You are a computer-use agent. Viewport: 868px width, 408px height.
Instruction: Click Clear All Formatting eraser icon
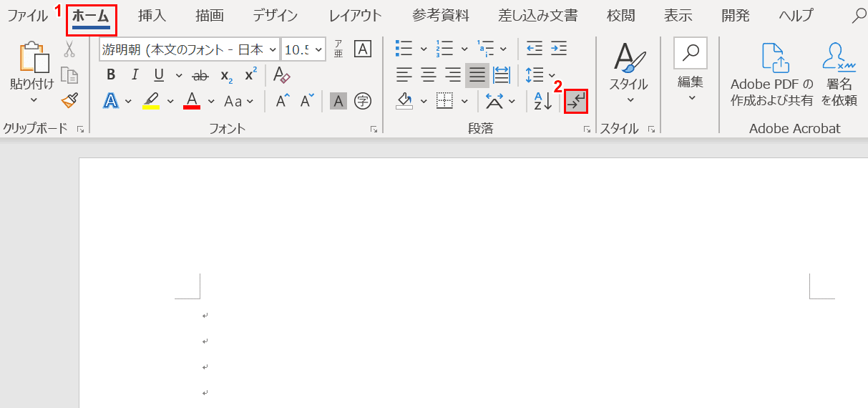tap(281, 75)
